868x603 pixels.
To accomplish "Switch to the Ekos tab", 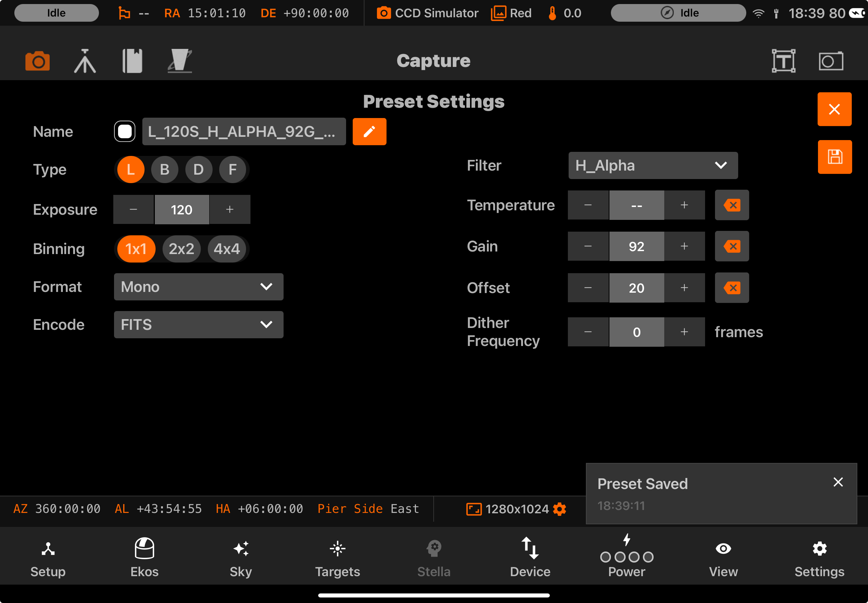I will pyautogui.click(x=144, y=557).
